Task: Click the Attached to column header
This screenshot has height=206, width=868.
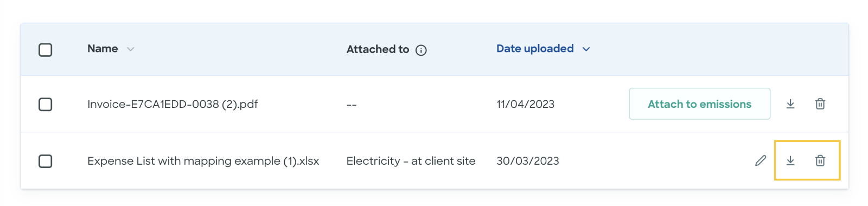Action: coord(378,49)
